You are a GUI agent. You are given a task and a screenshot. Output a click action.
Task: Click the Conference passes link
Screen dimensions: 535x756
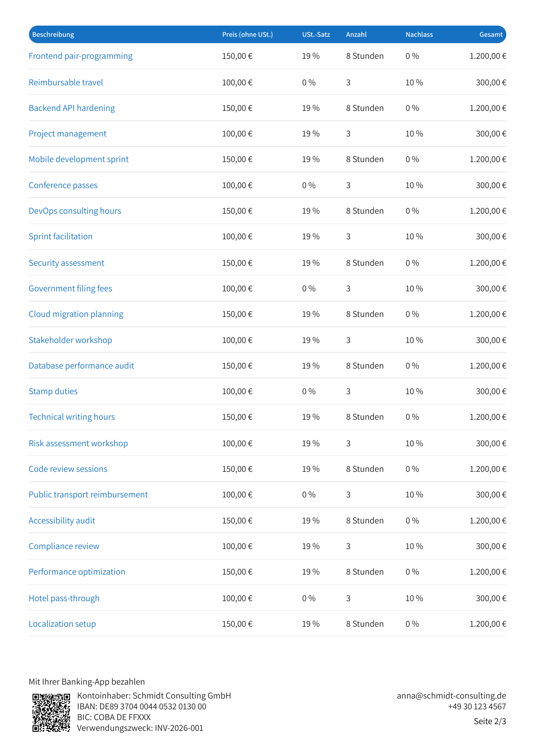point(63,185)
